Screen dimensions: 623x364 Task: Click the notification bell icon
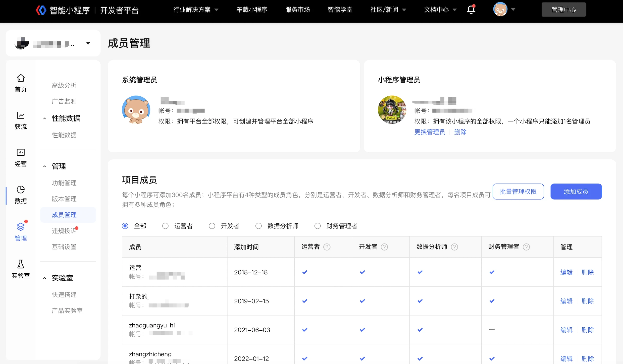(471, 10)
